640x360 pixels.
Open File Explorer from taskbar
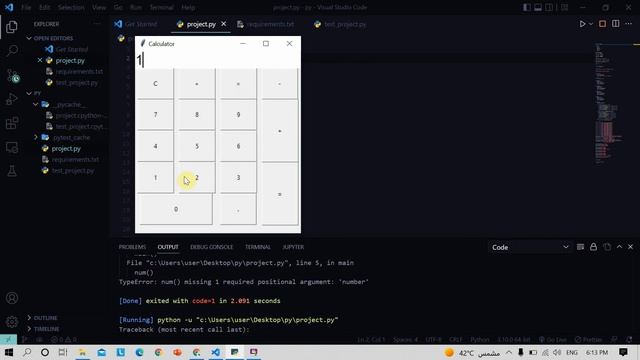click(x=82, y=352)
